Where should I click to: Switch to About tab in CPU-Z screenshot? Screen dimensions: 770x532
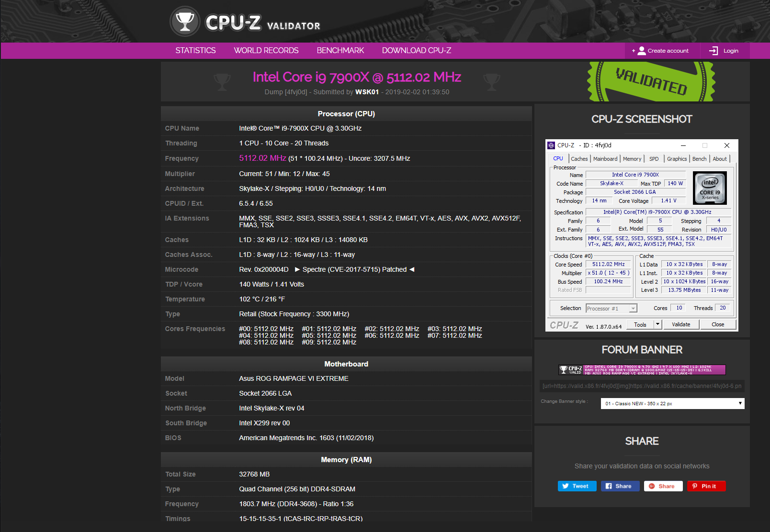(x=720, y=159)
